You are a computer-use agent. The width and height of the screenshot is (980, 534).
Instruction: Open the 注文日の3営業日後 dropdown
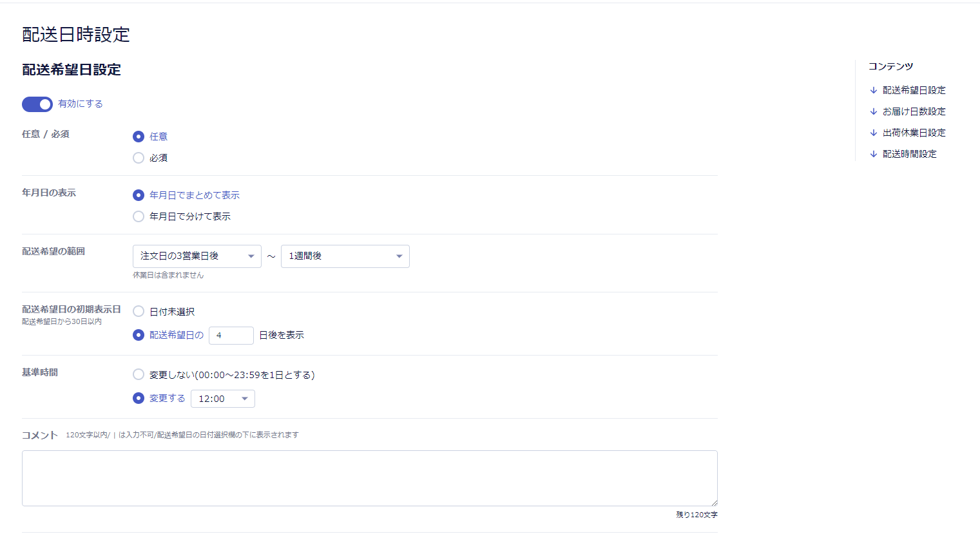(x=197, y=256)
